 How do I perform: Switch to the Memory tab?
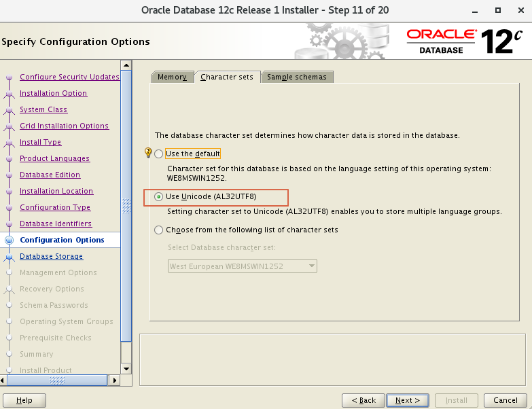click(x=172, y=77)
